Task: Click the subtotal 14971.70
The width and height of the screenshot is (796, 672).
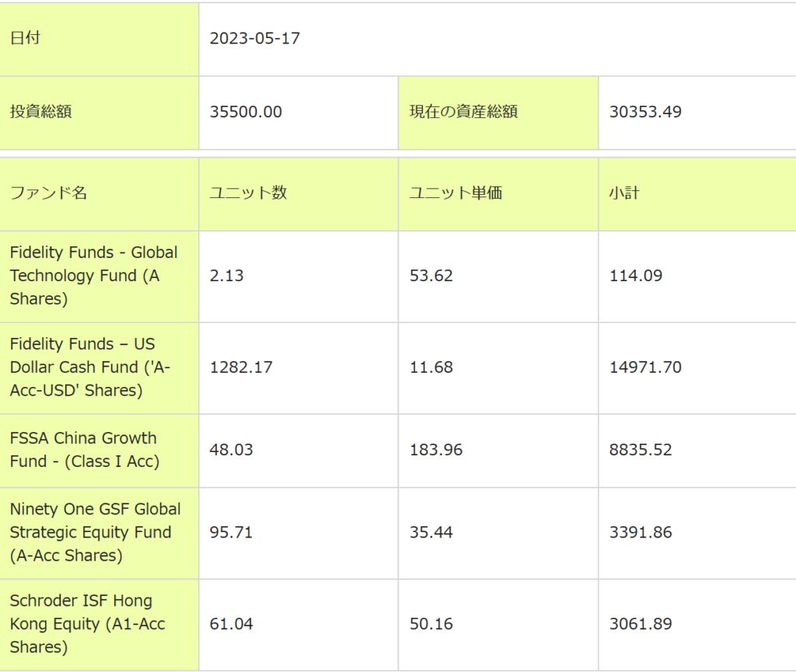Action: point(645,367)
